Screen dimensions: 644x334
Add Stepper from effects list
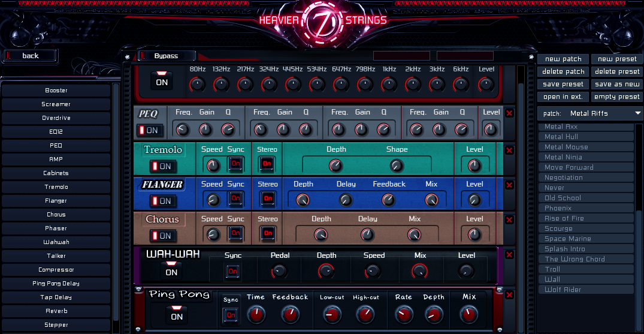(x=56, y=325)
